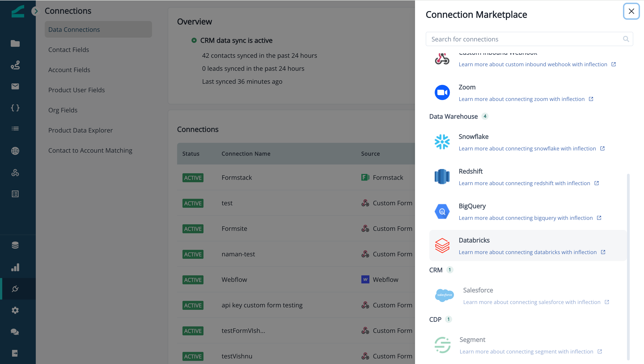Click the Inflection logo in the sidebar

[18, 11]
